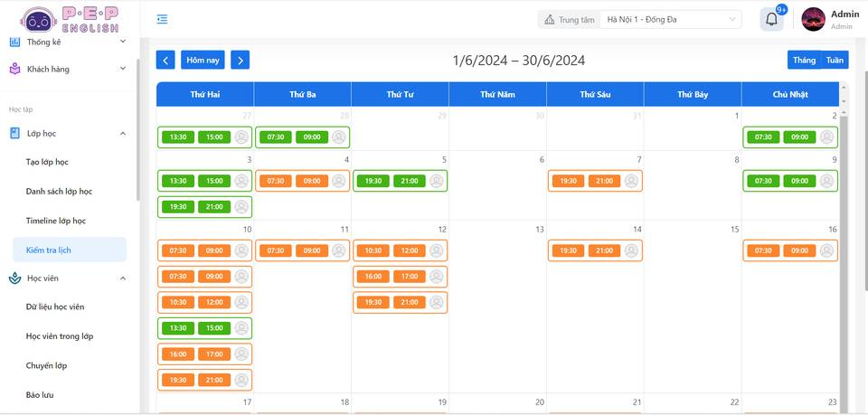Click teacher avatar on day 12 16:00 event
Viewport: 868px width, 415px height.
(x=437, y=277)
